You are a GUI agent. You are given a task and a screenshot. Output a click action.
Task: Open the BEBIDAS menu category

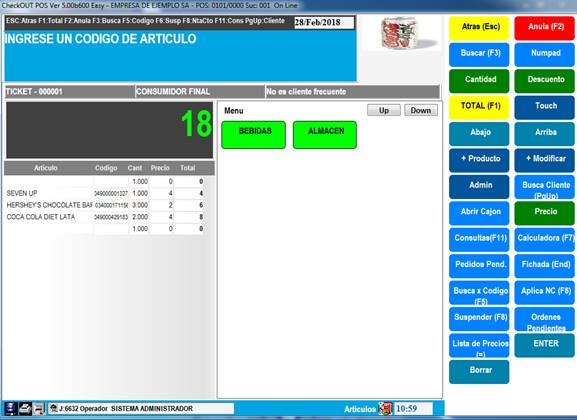[x=254, y=135]
